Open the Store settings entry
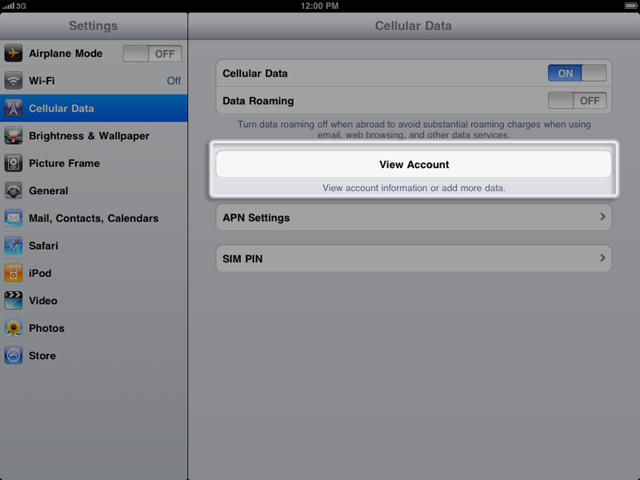The height and width of the screenshot is (480, 640). pyautogui.click(x=43, y=355)
